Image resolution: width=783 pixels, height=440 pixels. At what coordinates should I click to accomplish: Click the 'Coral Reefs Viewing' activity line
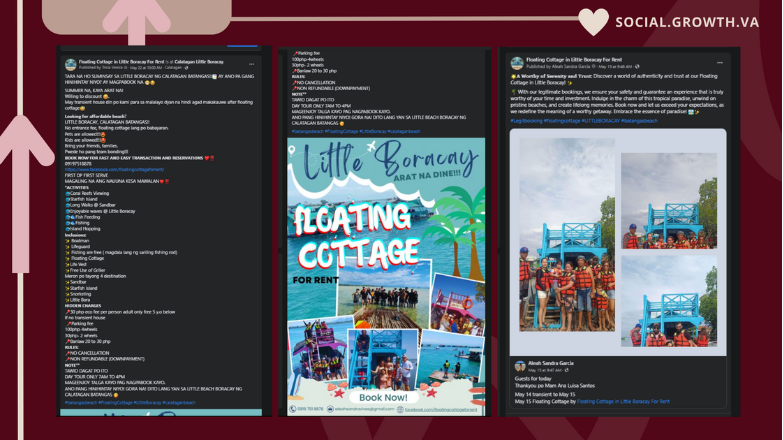87,193
